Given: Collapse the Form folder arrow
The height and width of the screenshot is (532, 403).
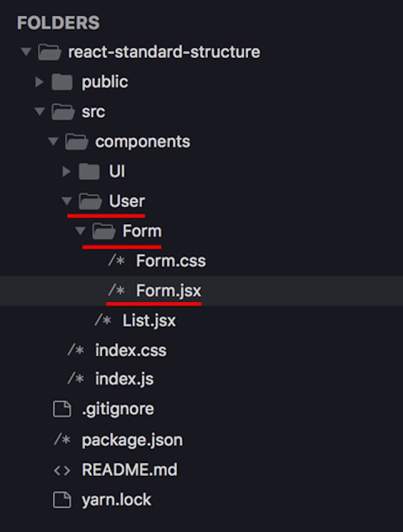Looking at the screenshot, I should 80,232.
